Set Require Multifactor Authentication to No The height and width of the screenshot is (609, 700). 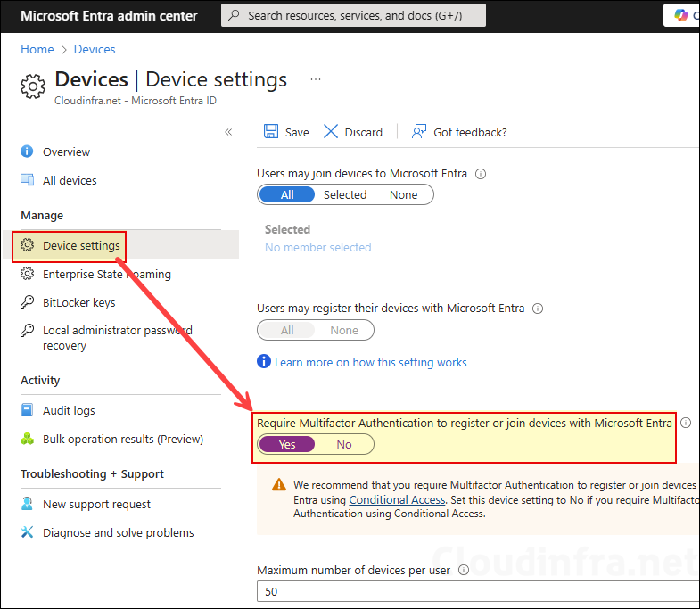[344, 444]
